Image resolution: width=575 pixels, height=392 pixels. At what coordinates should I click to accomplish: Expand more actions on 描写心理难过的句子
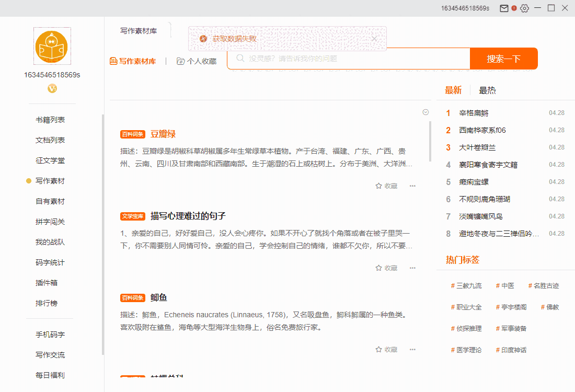click(x=412, y=268)
